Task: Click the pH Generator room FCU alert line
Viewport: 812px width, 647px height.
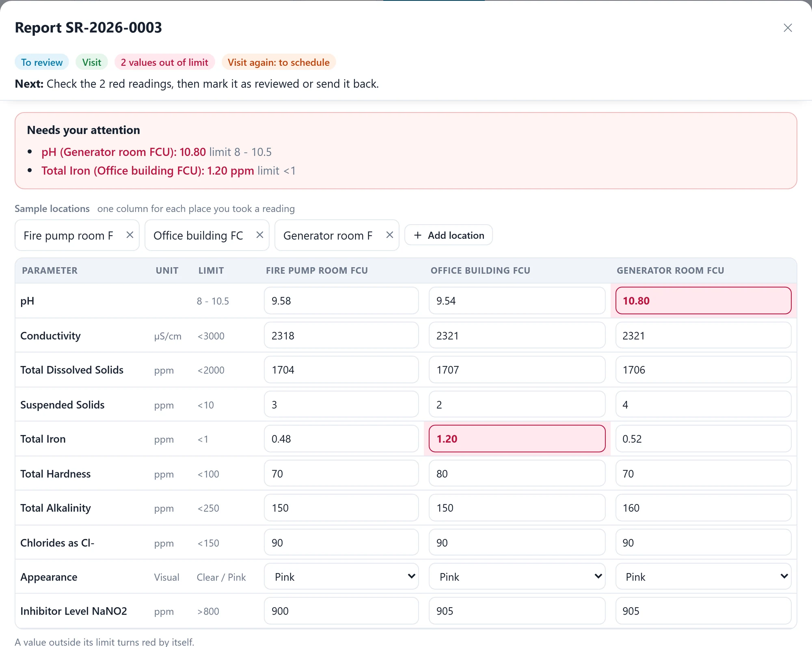Action: click(x=156, y=152)
